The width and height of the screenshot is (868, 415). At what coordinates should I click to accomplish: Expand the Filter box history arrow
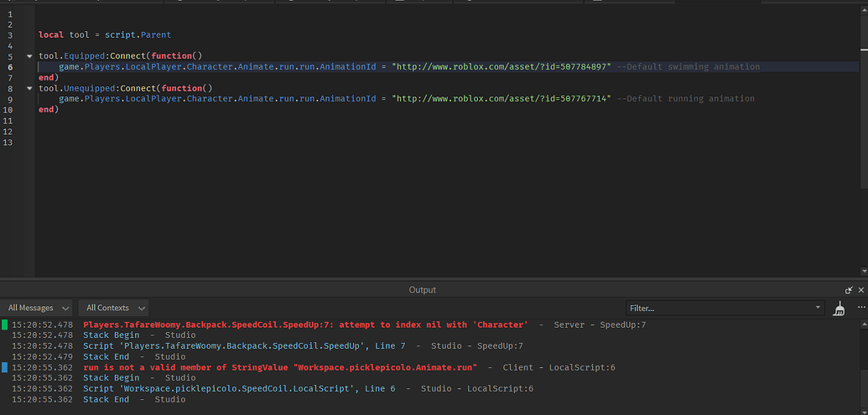pos(819,308)
